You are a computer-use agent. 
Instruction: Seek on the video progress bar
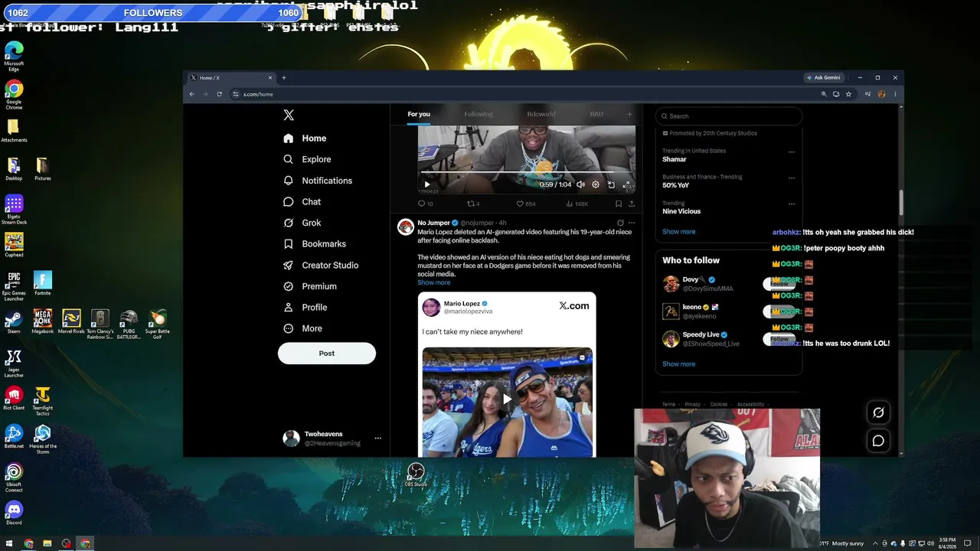click(527, 173)
